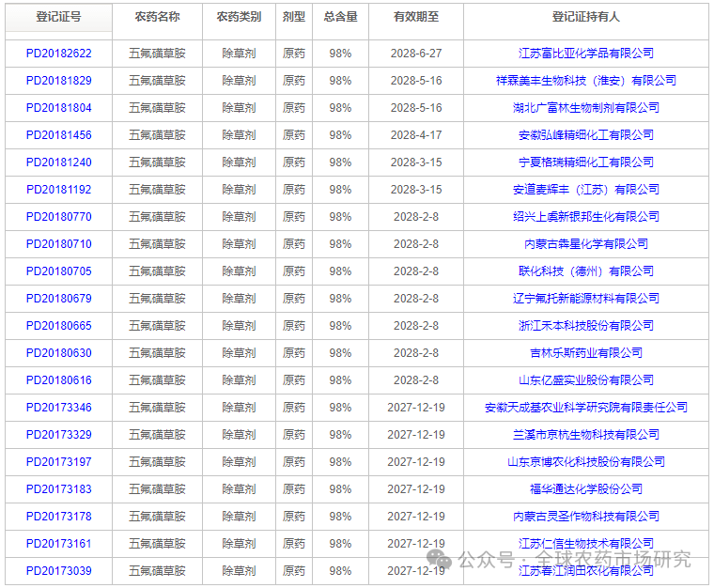Select expiry date 2028-6-27
Image resolution: width=714 pixels, height=588 pixels.
(x=416, y=54)
